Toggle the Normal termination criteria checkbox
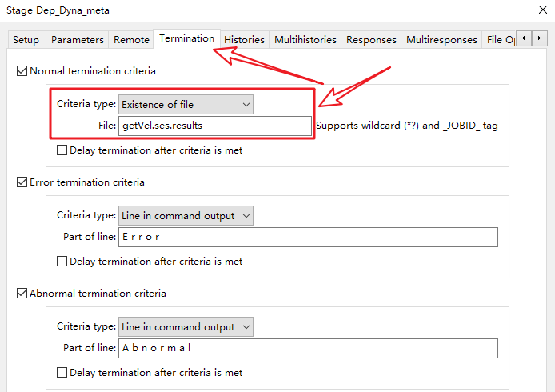 coord(22,71)
